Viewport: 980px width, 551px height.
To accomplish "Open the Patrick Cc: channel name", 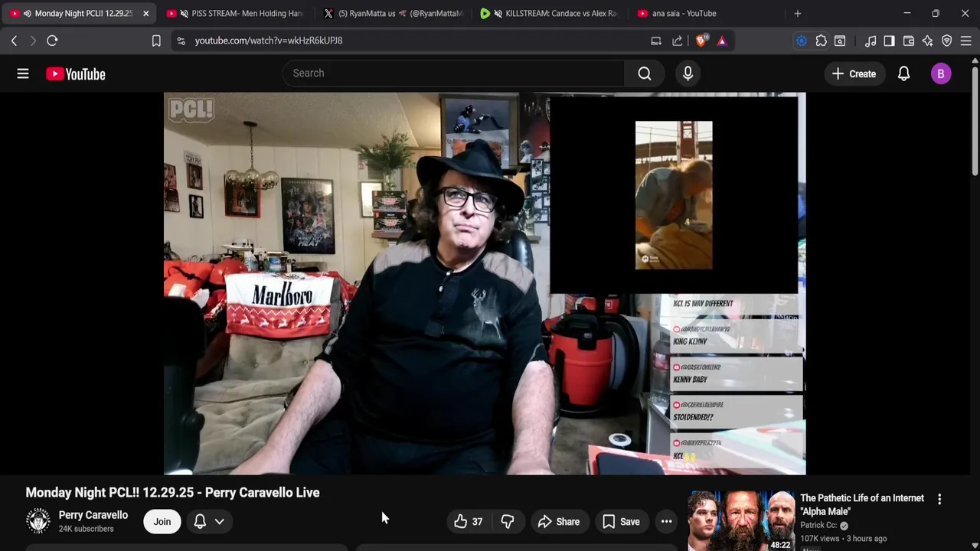I will [x=819, y=526].
